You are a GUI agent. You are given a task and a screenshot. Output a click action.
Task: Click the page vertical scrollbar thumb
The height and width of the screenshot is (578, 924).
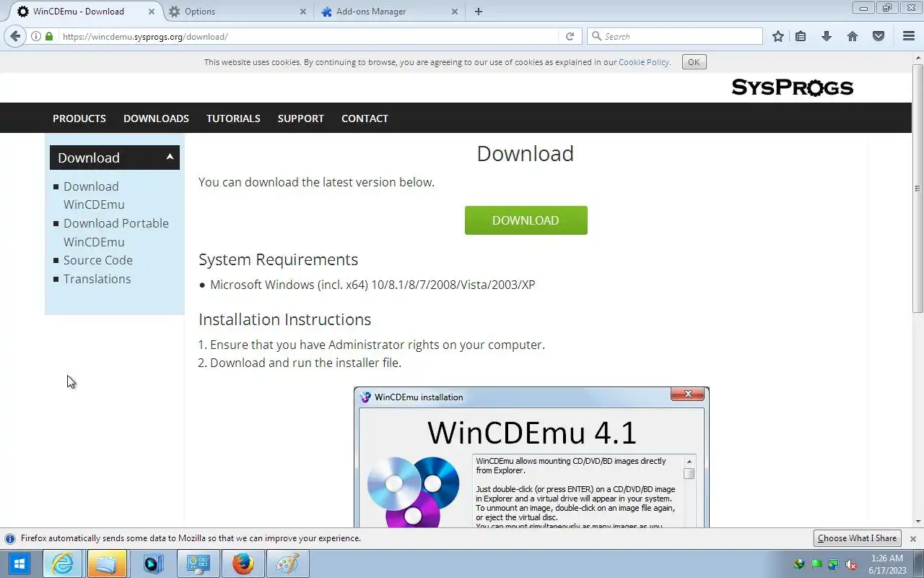[x=918, y=189]
